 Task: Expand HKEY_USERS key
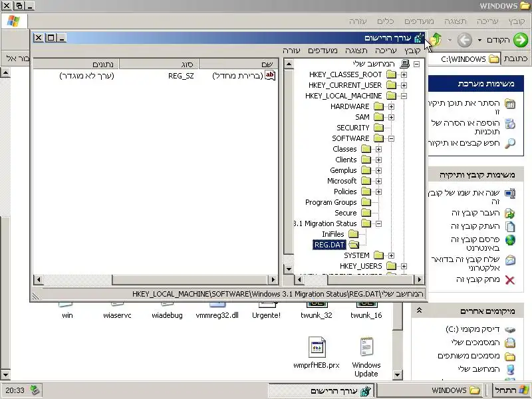(404, 266)
